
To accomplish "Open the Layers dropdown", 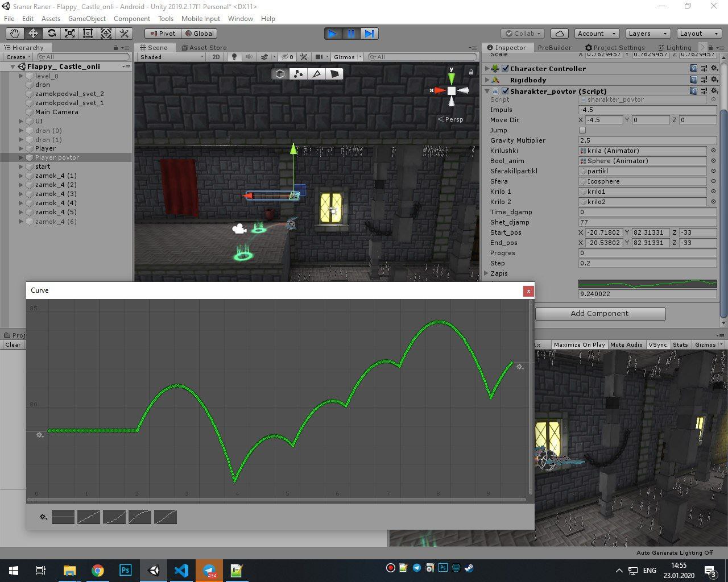I will (647, 34).
